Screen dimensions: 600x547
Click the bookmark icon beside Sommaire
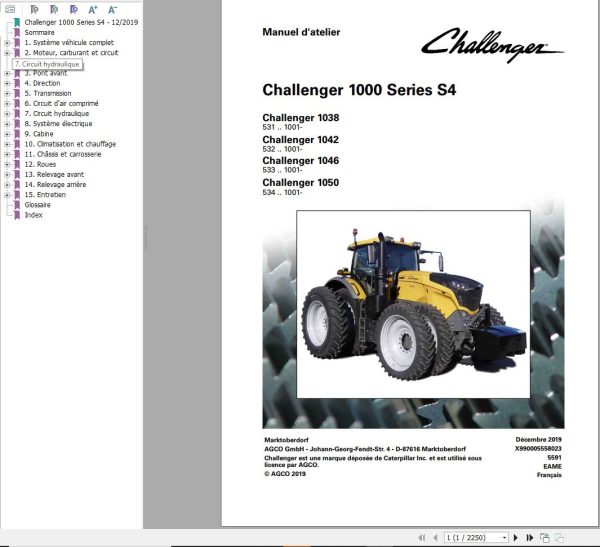point(17,32)
